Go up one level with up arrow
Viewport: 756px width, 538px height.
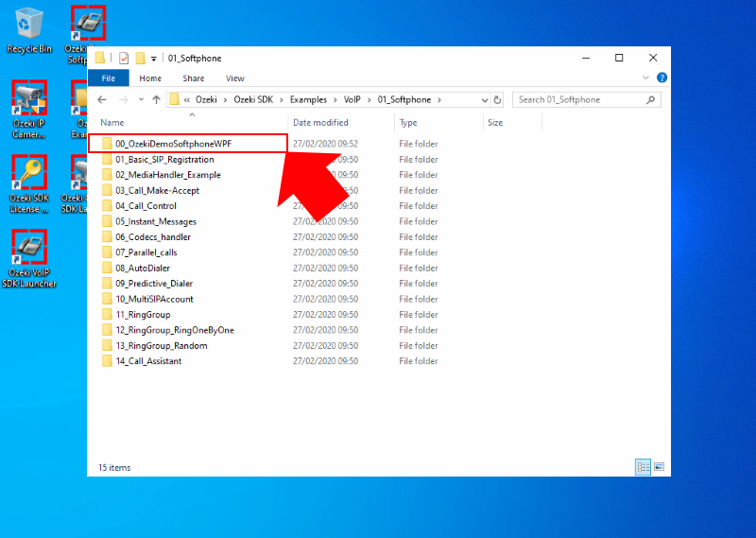tap(156, 100)
